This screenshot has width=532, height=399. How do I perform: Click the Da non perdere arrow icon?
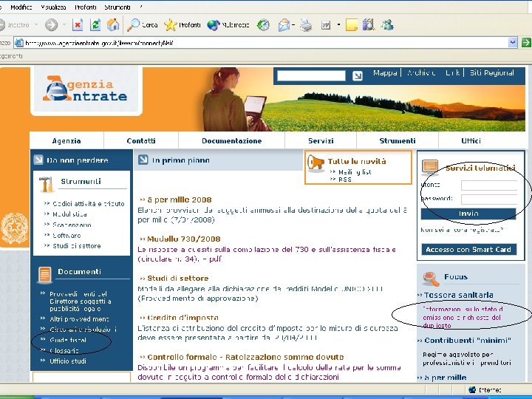pyautogui.click(x=38, y=160)
